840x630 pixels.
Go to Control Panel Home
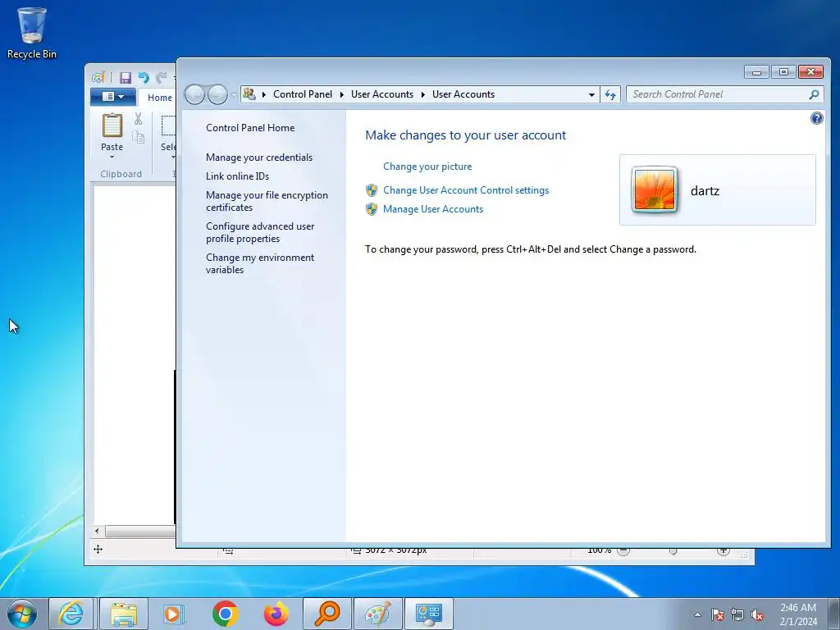click(x=250, y=127)
